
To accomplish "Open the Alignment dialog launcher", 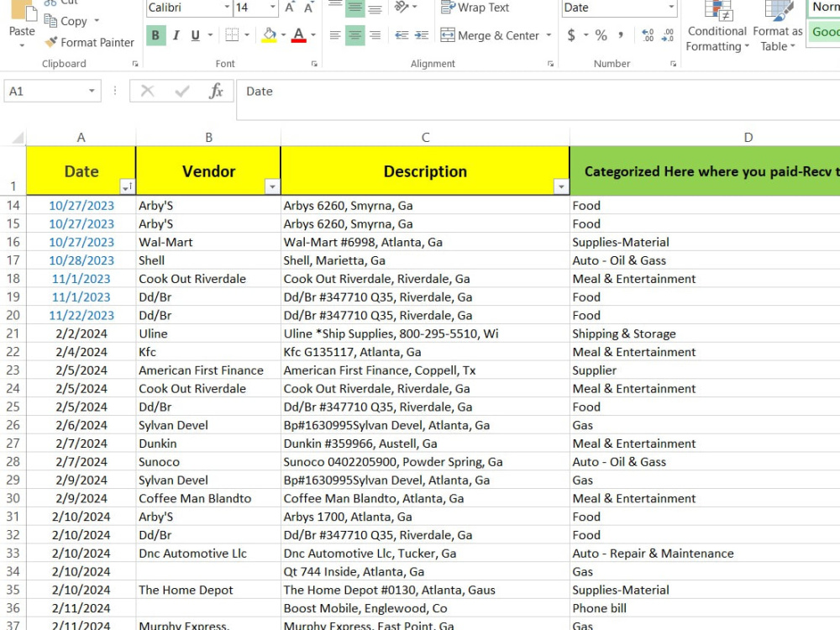I will click(x=550, y=64).
